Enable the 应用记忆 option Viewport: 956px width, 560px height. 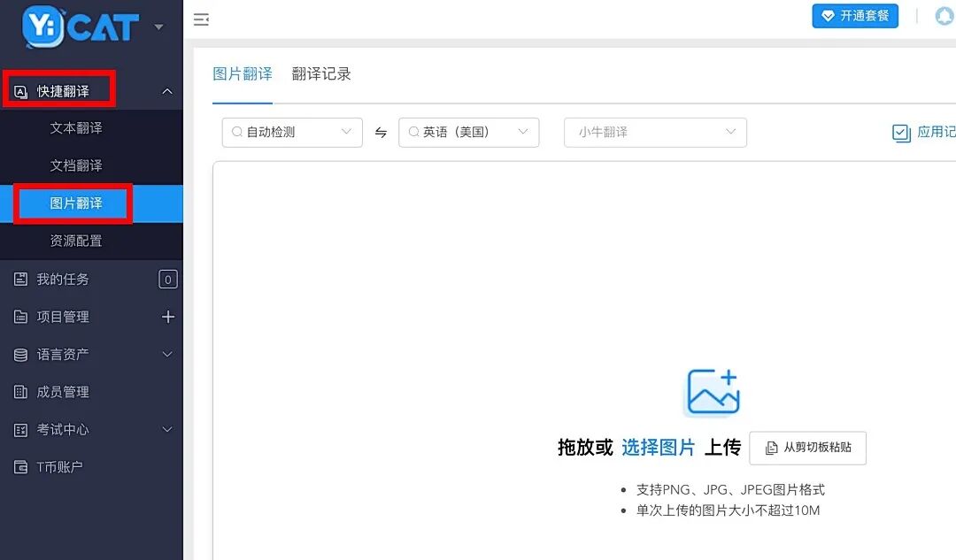click(901, 133)
